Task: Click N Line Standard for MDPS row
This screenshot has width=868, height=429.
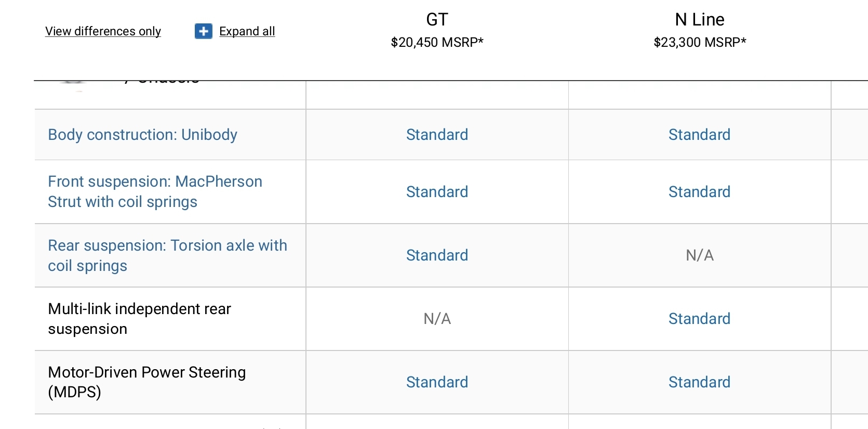Action: pos(699,382)
